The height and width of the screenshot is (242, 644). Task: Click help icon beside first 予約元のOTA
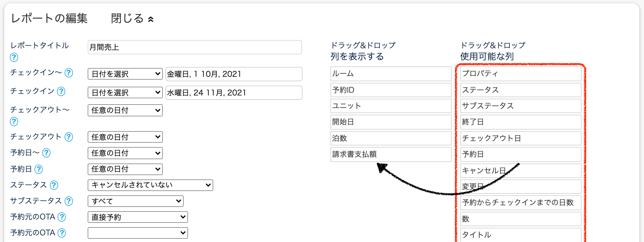coord(62,217)
